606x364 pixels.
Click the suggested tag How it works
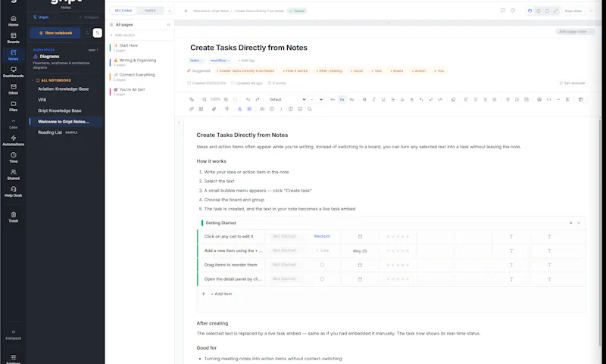pyautogui.click(x=295, y=71)
